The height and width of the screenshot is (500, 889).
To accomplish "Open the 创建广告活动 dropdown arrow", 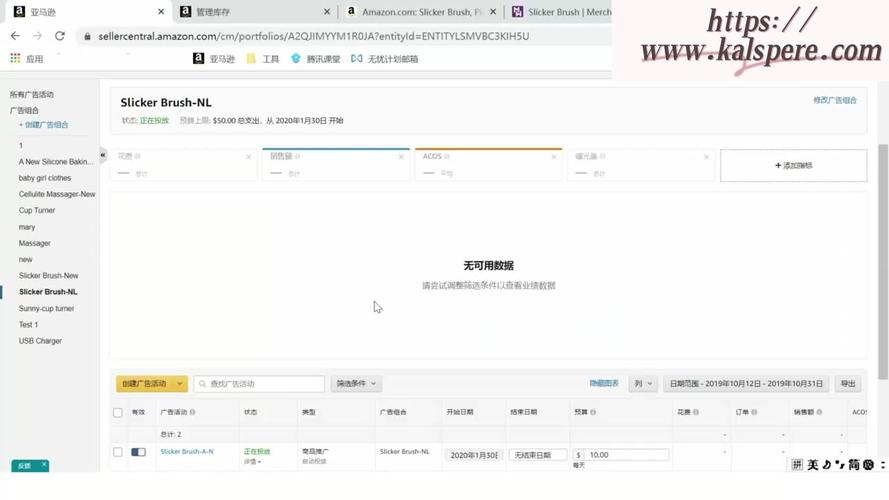I will (180, 384).
